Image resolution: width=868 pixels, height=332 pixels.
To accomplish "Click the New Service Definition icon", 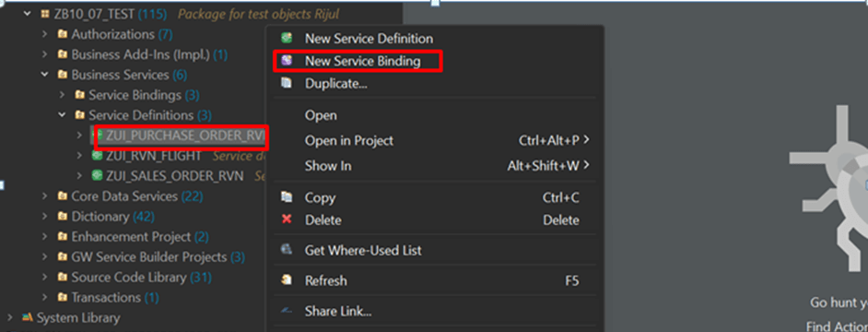I will (287, 38).
